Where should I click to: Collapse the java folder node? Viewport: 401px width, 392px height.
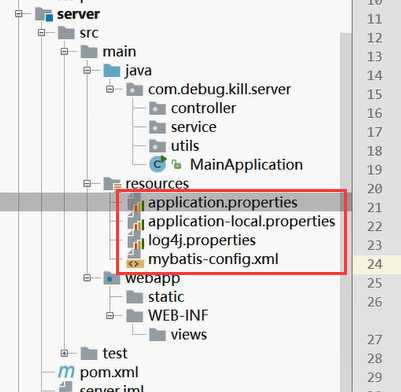pyautogui.click(x=87, y=70)
